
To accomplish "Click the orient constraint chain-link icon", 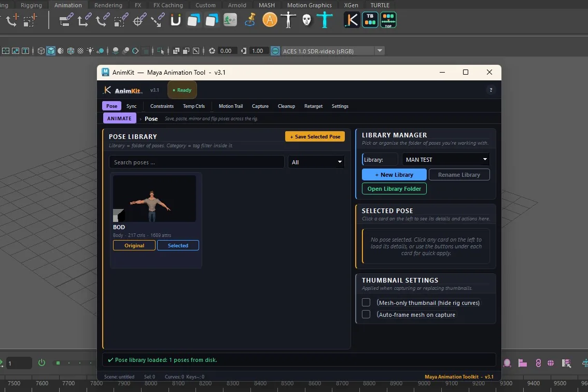I will point(102,20).
